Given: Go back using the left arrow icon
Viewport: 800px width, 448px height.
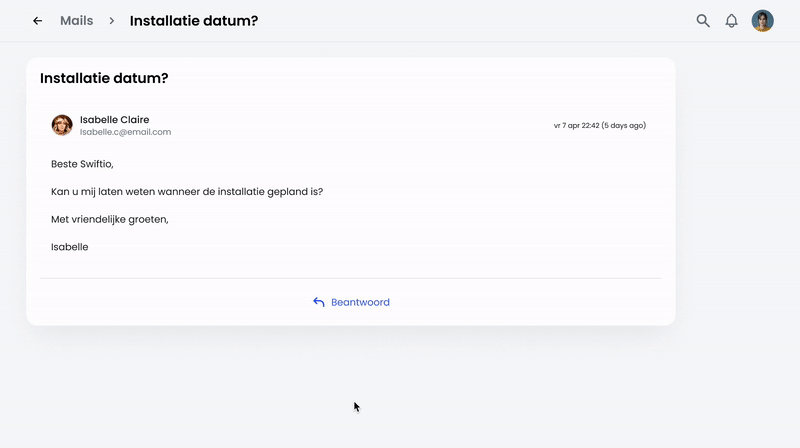Looking at the screenshot, I should (x=37, y=21).
